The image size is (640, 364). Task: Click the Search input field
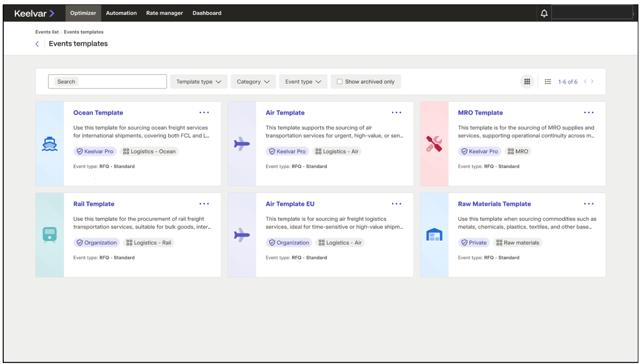coord(107,82)
